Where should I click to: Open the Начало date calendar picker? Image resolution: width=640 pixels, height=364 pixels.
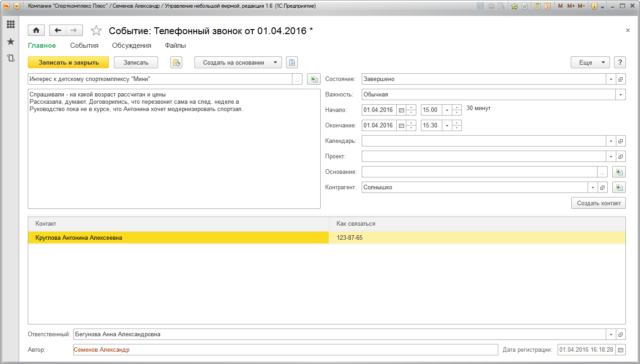pos(401,110)
